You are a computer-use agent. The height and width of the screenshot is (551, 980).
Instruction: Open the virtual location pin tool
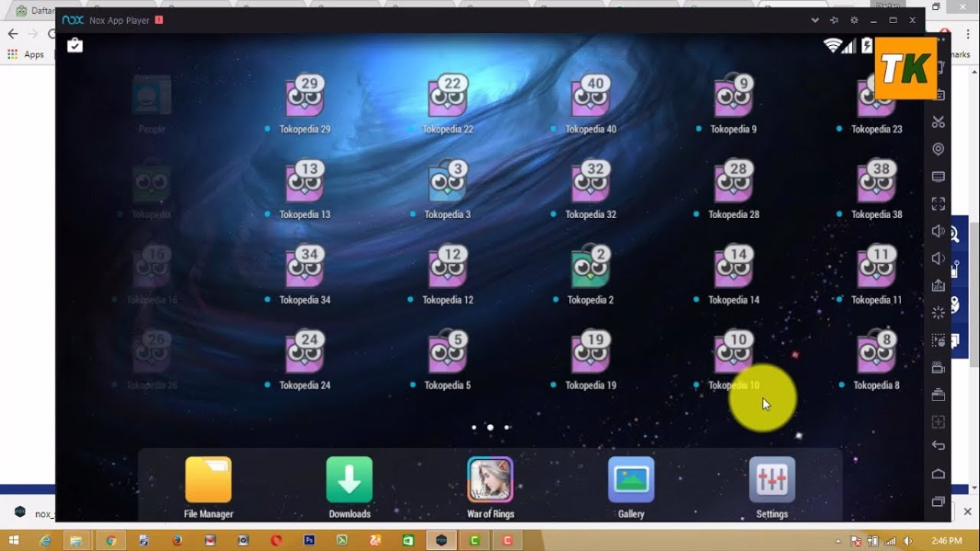pyautogui.click(x=938, y=149)
